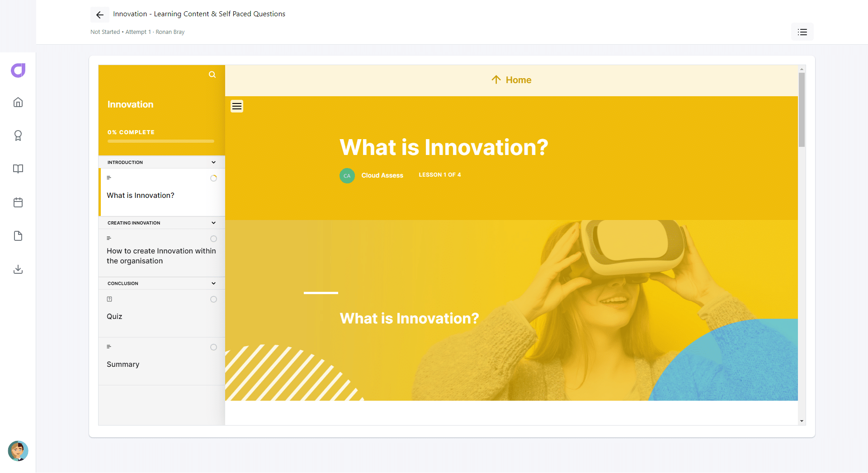Collapse the INTRODUCTION section chevron
Image resolution: width=868 pixels, height=473 pixels.
tap(214, 162)
